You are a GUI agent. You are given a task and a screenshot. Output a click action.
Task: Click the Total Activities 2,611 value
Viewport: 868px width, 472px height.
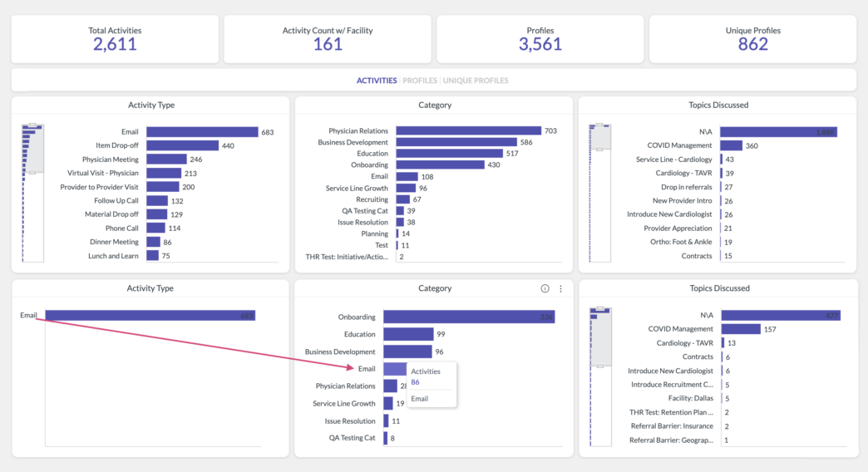click(115, 45)
